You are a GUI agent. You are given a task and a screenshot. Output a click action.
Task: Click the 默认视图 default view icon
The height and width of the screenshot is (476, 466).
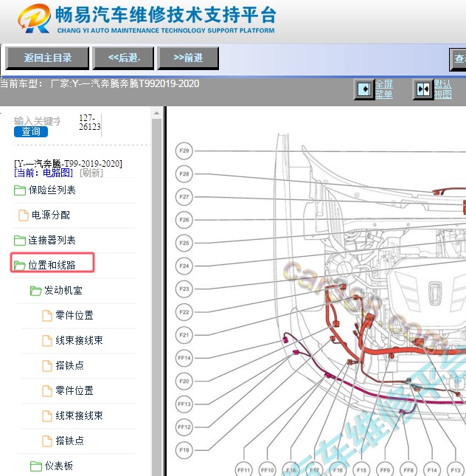423,89
